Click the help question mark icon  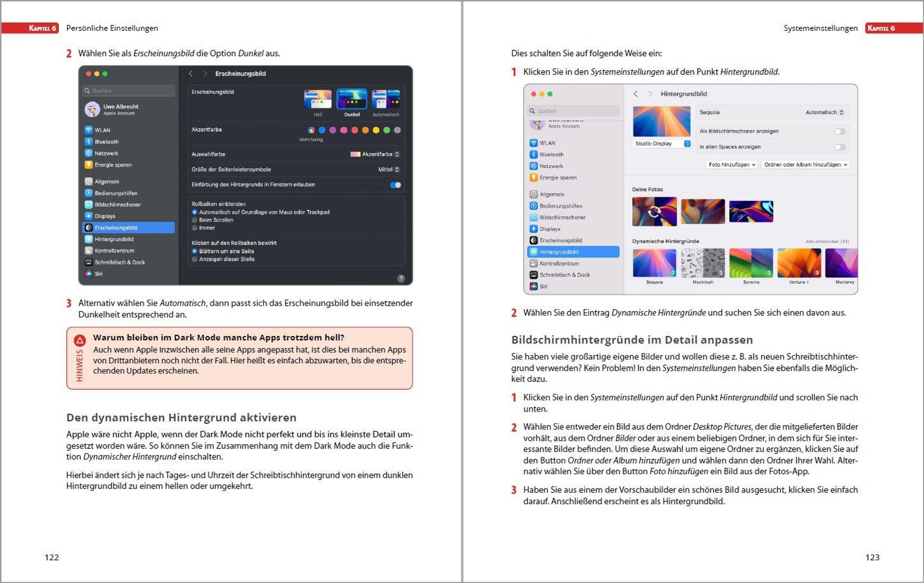tap(401, 278)
